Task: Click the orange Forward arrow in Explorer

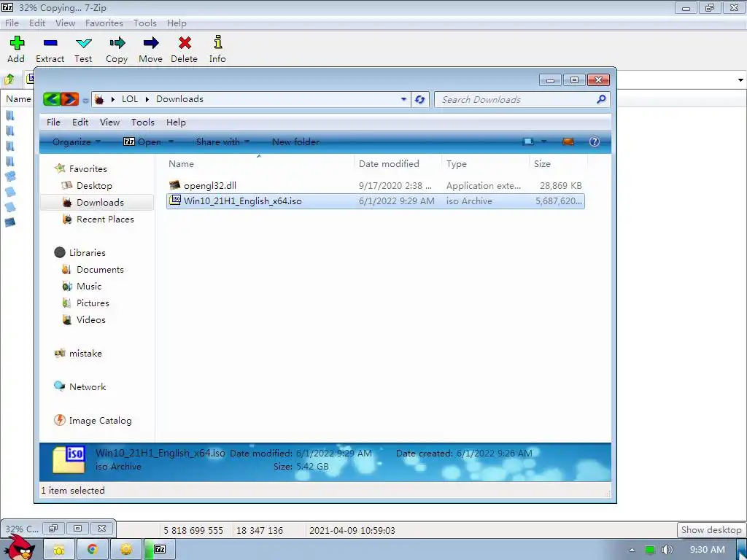Action: pos(69,99)
